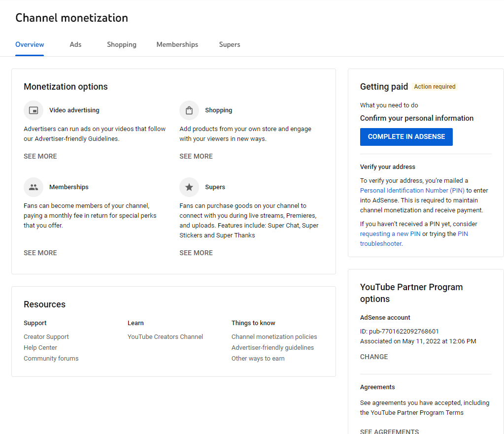
Task: Click the Resources section heading
Action: [44, 304]
